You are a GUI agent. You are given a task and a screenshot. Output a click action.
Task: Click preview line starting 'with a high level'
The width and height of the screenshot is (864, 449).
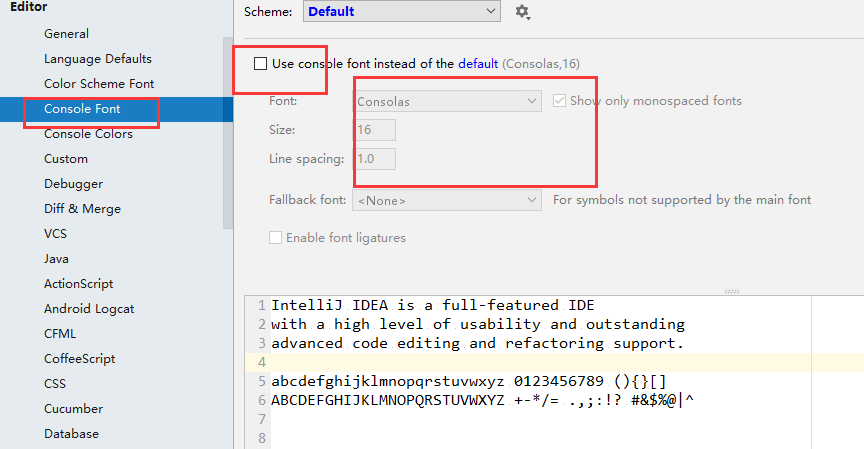[x=478, y=324]
